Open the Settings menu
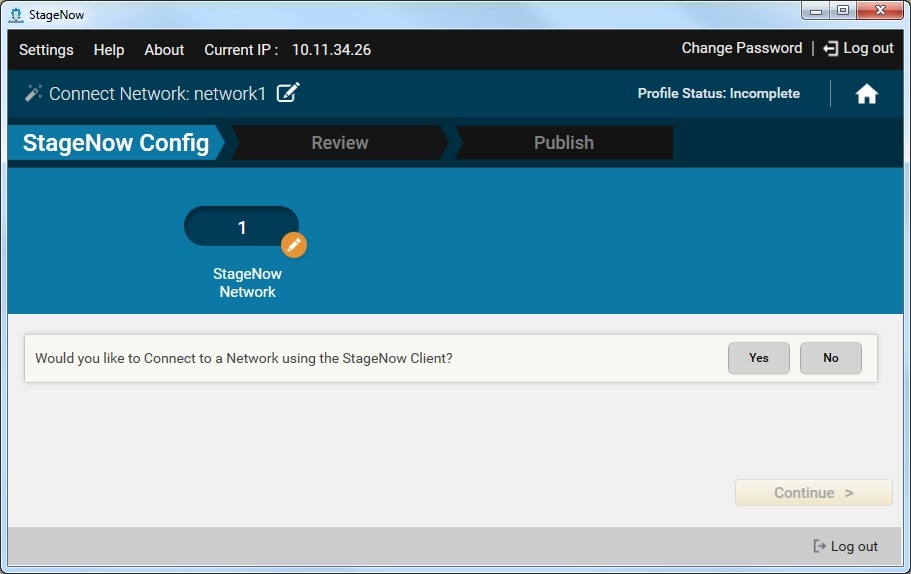The height and width of the screenshot is (574, 911). pyautogui.click(x=46, y=50)
